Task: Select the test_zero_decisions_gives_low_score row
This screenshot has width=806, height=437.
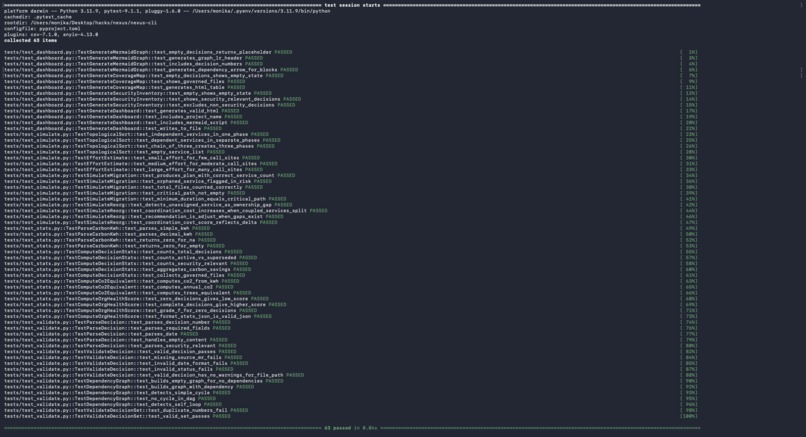Action: point(136,299)
